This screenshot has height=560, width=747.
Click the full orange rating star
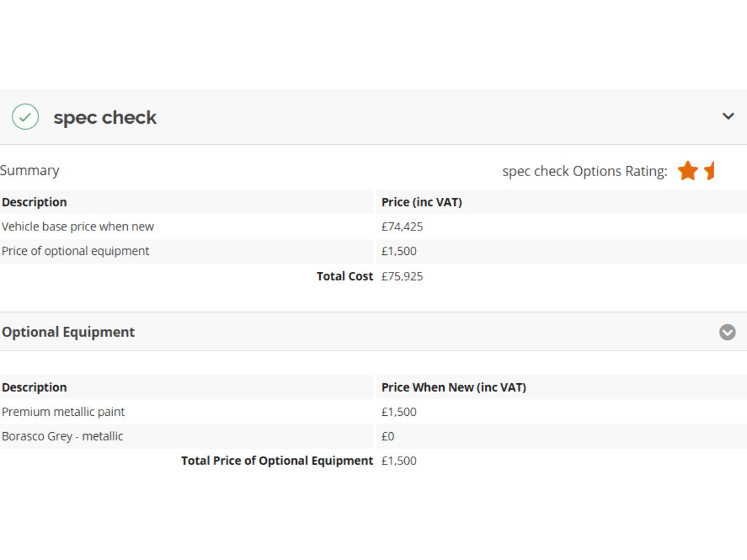click(687, 171)
